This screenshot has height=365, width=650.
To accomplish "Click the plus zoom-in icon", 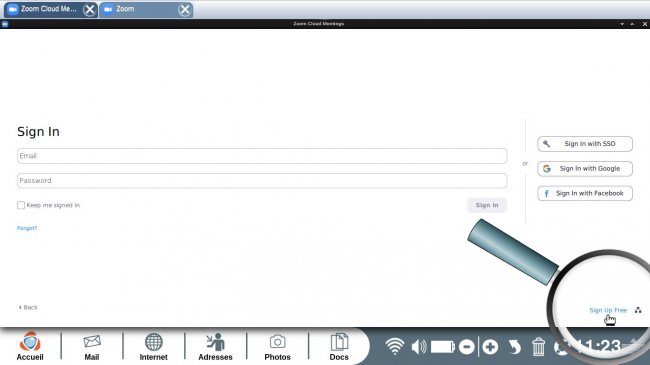I will point(490,347).
